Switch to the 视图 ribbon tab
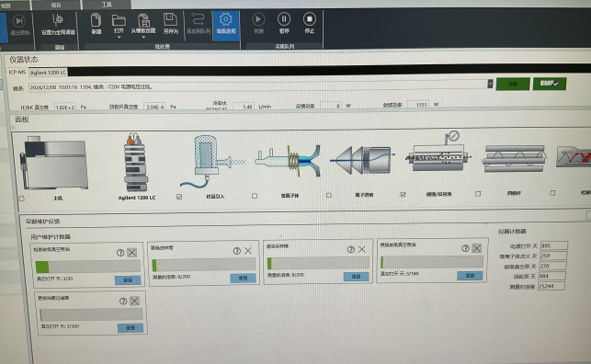This screenshot has width=591, height=364. tap(6, 6)
